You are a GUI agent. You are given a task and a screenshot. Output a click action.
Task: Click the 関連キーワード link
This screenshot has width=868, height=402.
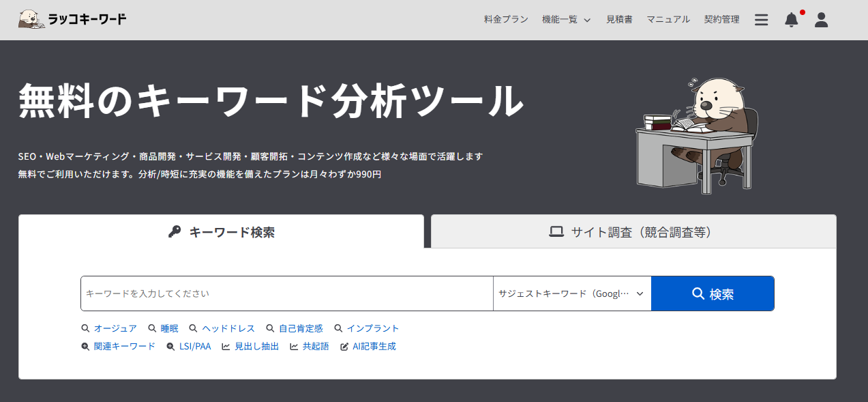pos(124,347)
